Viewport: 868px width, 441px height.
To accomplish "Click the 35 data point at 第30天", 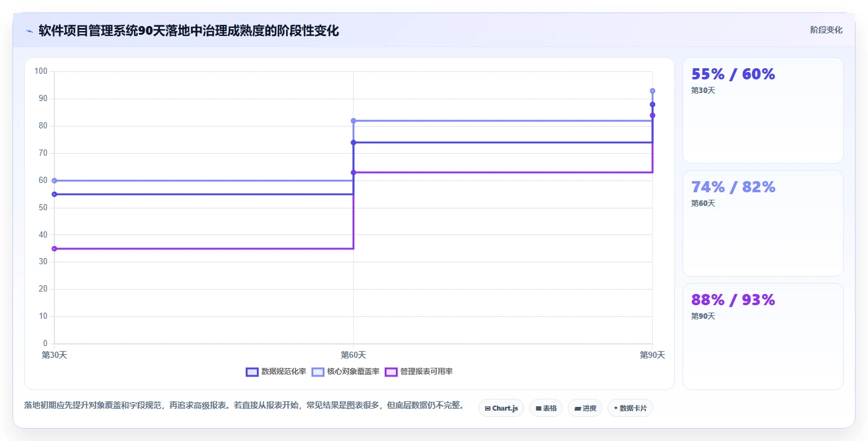I will (54, 249).
